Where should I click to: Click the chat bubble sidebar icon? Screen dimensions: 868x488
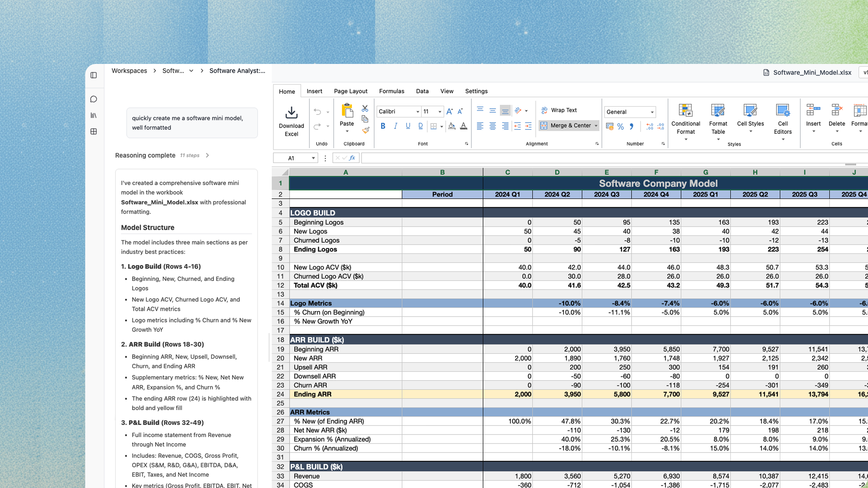point(94,99)
